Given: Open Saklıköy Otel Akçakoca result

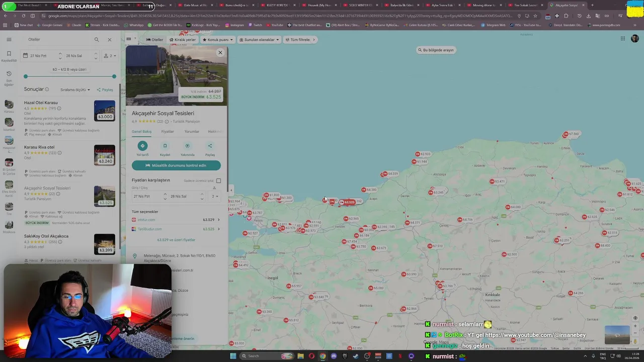Looking at the screenshot, I should 46,236.
